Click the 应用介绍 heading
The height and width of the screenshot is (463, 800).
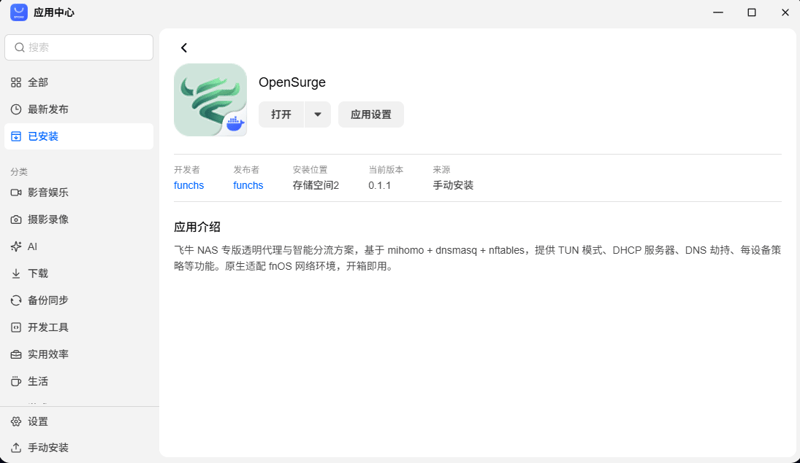pyautogui.click(x=197, y=227)
